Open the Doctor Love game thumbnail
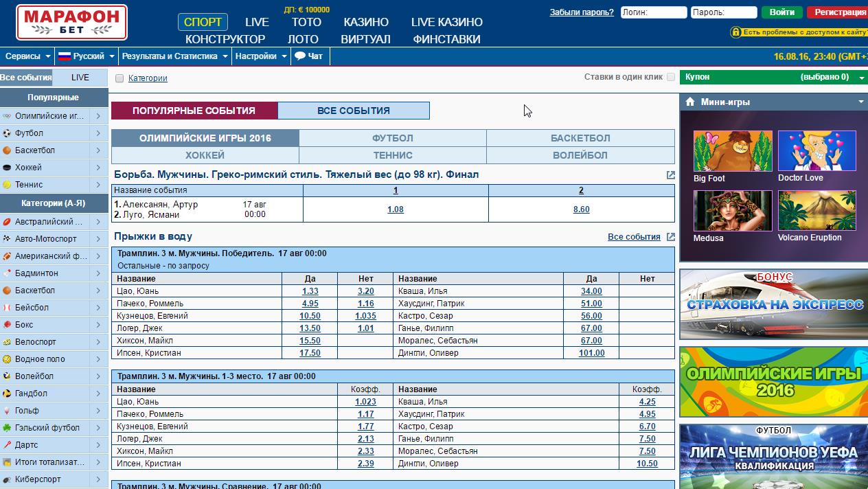The width and height of the screenshot is (868, 489). [817, 151]
